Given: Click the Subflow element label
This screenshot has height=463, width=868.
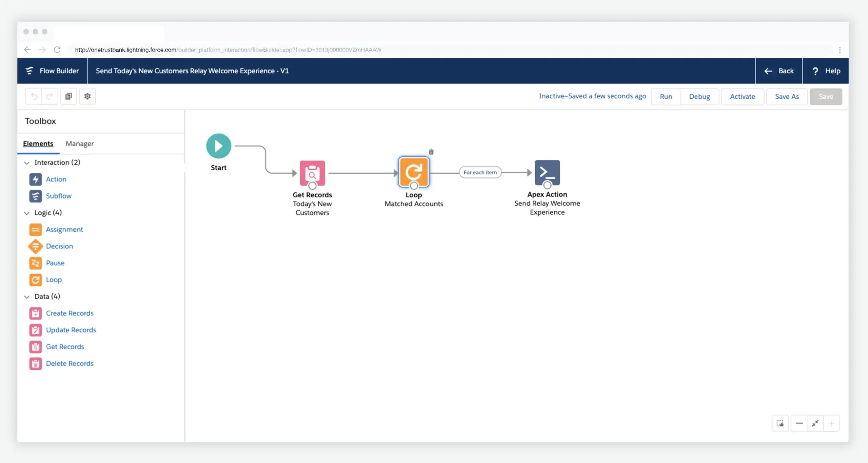Looking at the screenshot, I should pyautogui.click(x=59, y=196).
